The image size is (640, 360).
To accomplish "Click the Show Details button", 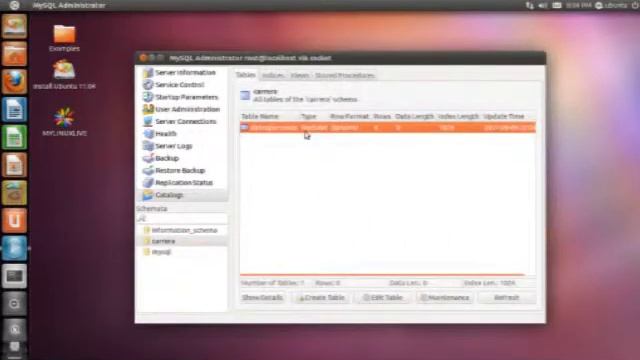I will point(262,298).
